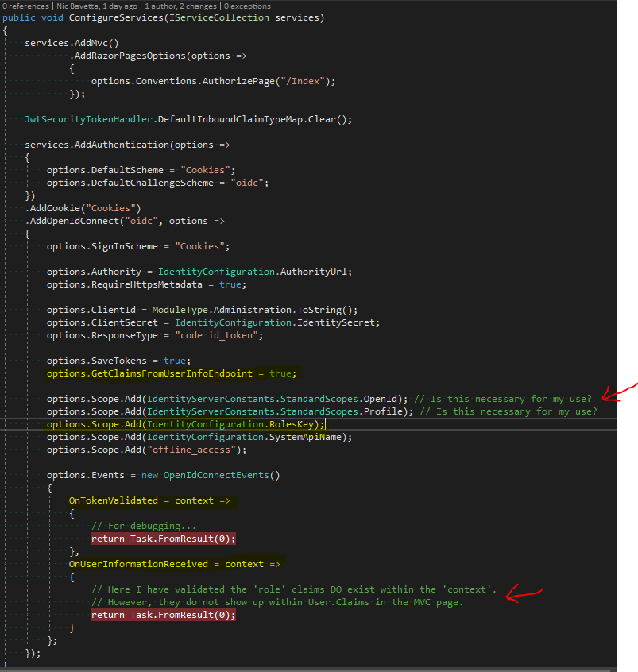The image size is (638, 672).
Task: Click "oidc" string on the DefaultChallengeScheme line
Action: tap(246, 183)
